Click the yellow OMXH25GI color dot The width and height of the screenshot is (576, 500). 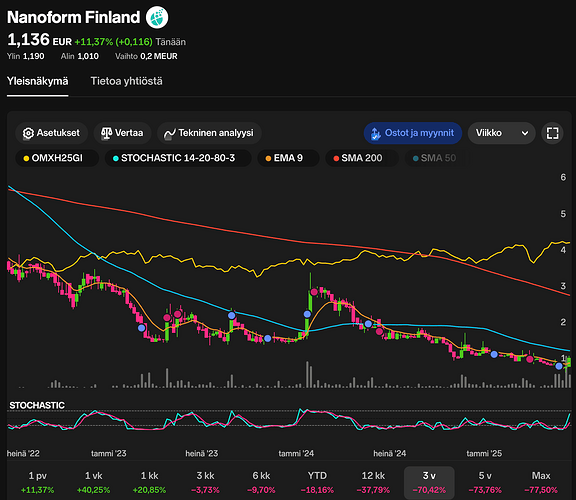pos(26,158)
